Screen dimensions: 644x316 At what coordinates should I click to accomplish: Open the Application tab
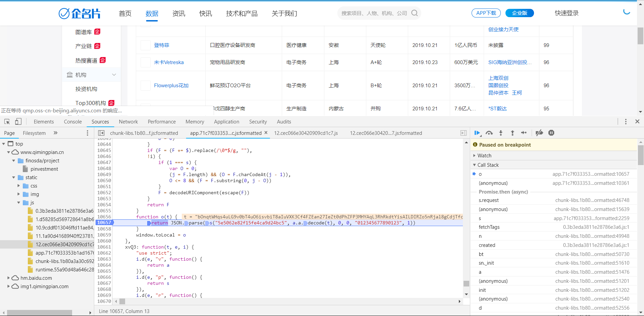click(227, 122)
